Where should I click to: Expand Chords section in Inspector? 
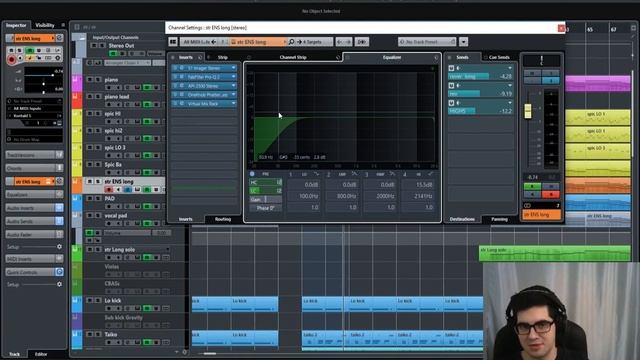pyautogui.click(x=34, y=168)
